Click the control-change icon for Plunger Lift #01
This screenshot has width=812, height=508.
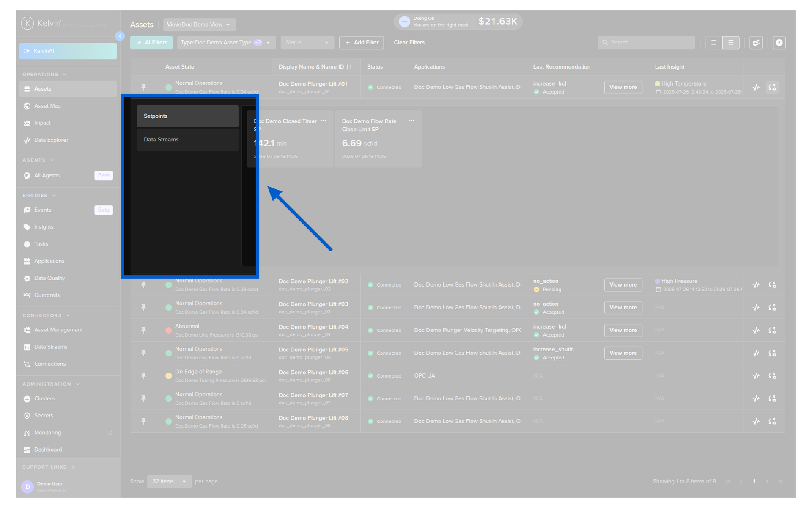pos(772,87)
